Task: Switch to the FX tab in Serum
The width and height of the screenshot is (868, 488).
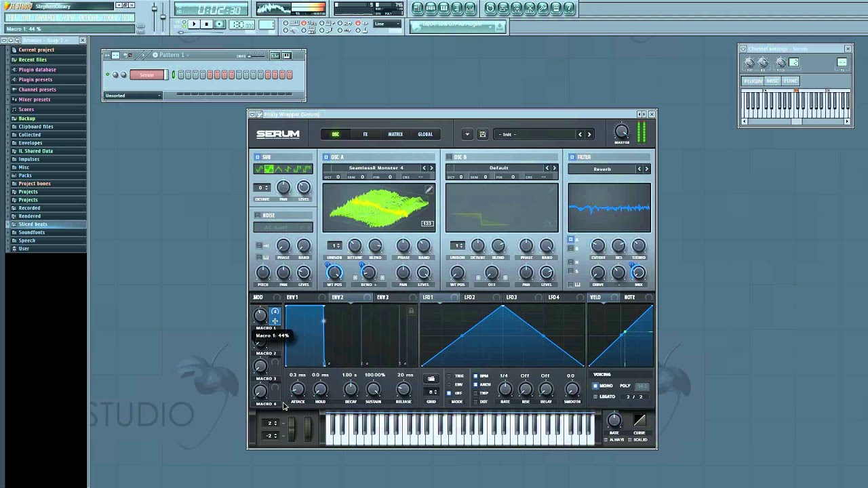Action: click(365, 134)
